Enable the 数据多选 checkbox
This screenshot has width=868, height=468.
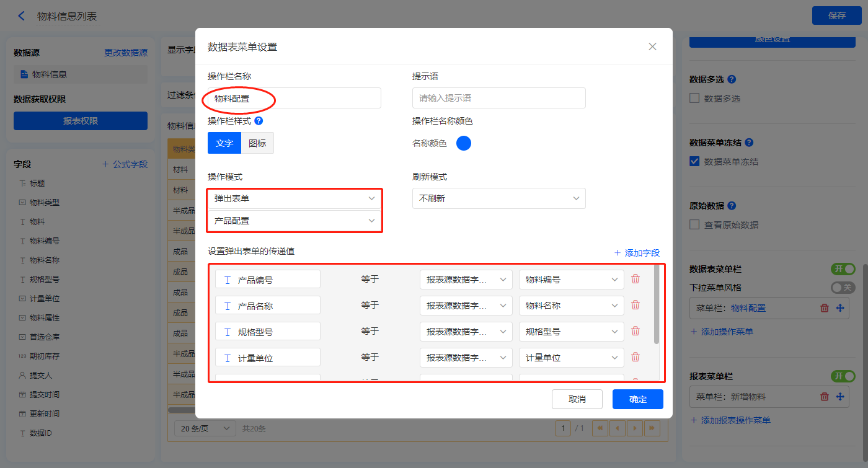point(695,99)
